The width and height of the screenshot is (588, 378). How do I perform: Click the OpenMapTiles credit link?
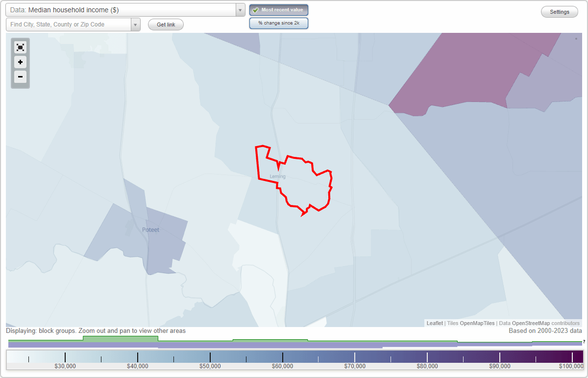point(476,323)
